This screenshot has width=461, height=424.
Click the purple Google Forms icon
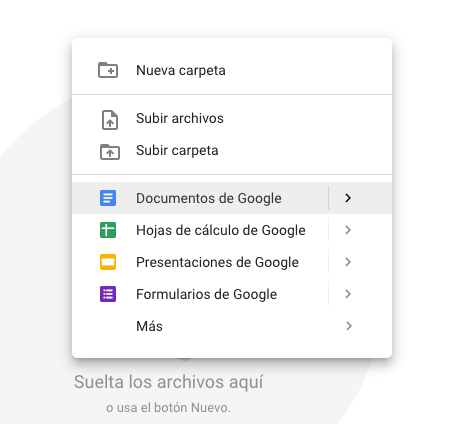click(x=108, y=294)
